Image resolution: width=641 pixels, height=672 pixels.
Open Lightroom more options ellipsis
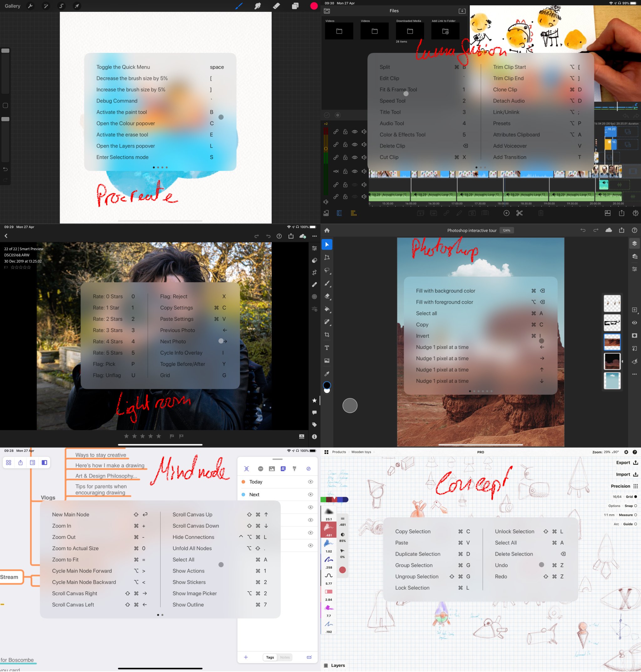click(x=314, y=236)
